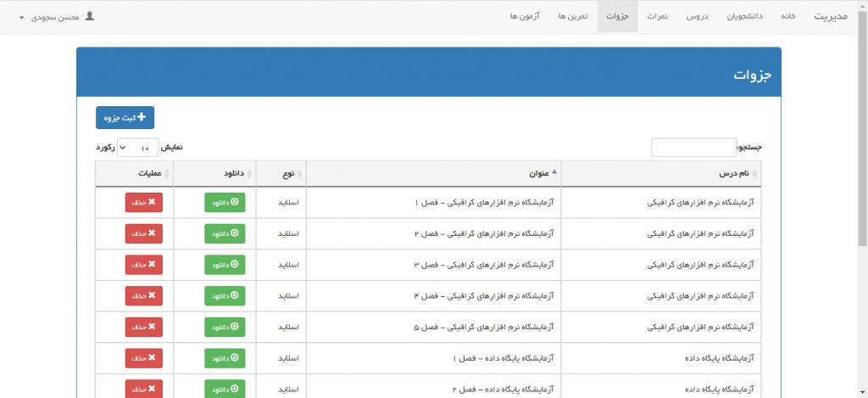The width and height of the screenshot is (868, 398).
Task: Delete گرافیکی فصل ۴ record
Action: click(144, 295)
